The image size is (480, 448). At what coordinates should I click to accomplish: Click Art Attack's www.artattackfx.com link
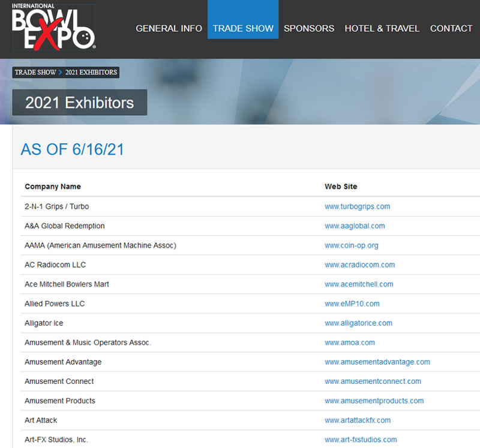tap(358, 420)
